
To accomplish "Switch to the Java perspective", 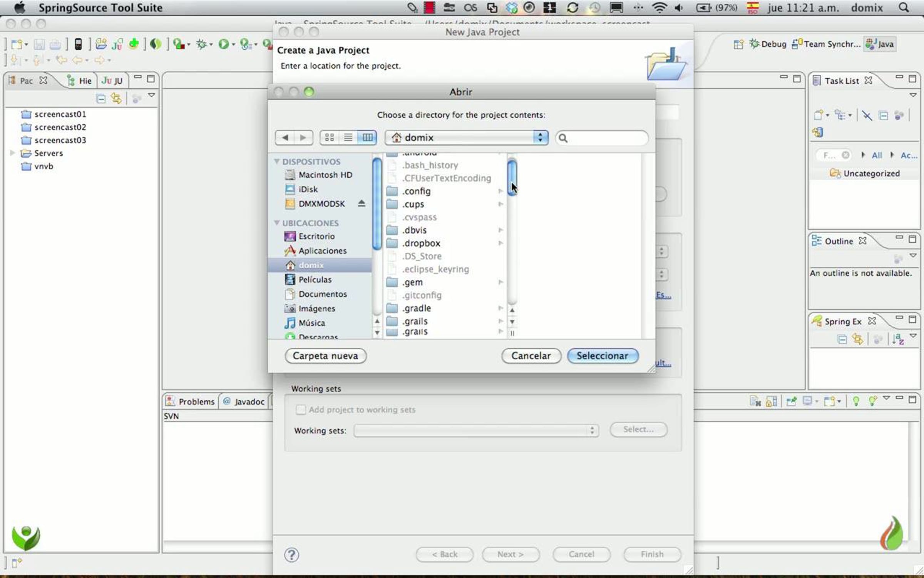I will coord(879,44).
